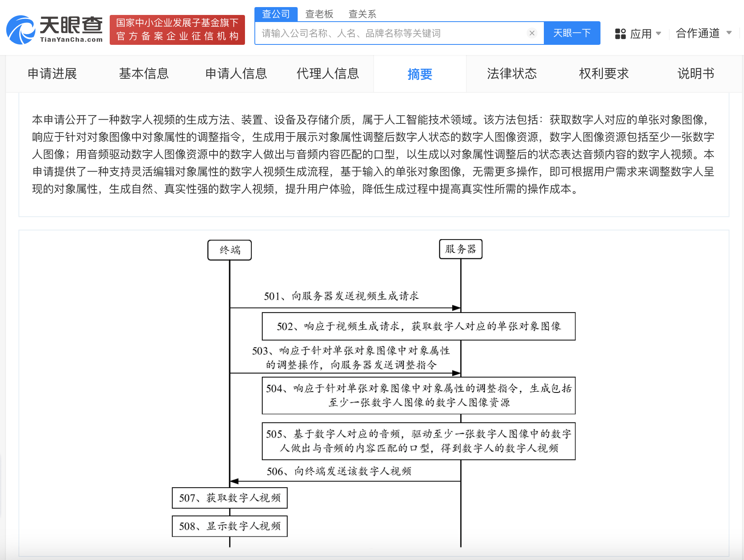Switch to the 查老板 search tab
The image size is (744, 560).
(x=319, y=14)
